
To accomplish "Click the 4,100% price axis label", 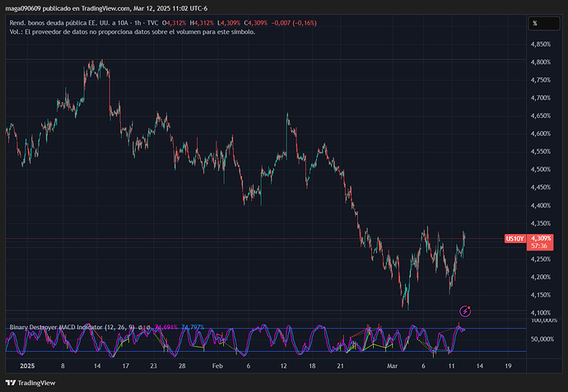I will [541, 313].
